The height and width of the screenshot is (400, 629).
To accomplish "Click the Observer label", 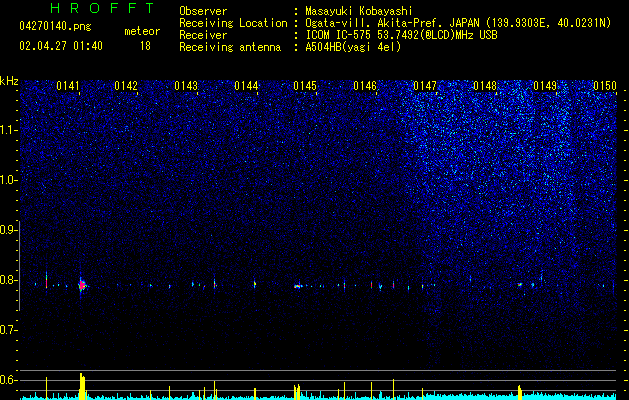I will (x=203, y=11).
